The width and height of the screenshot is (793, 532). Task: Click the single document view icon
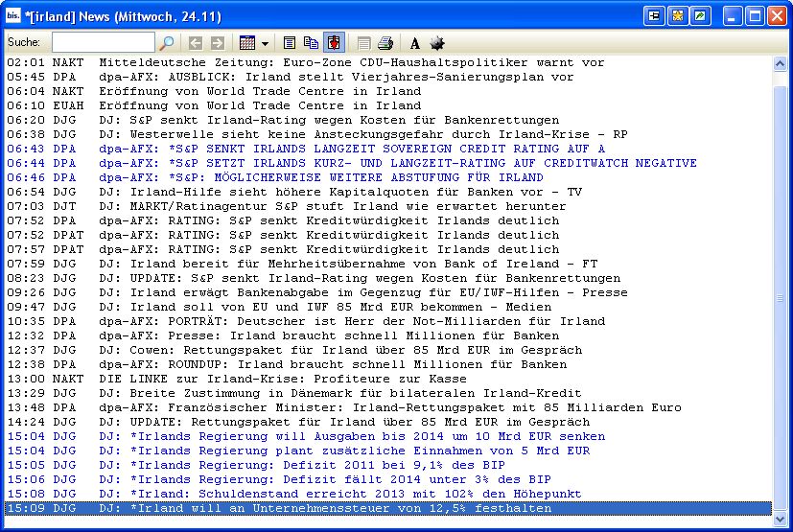290,43
